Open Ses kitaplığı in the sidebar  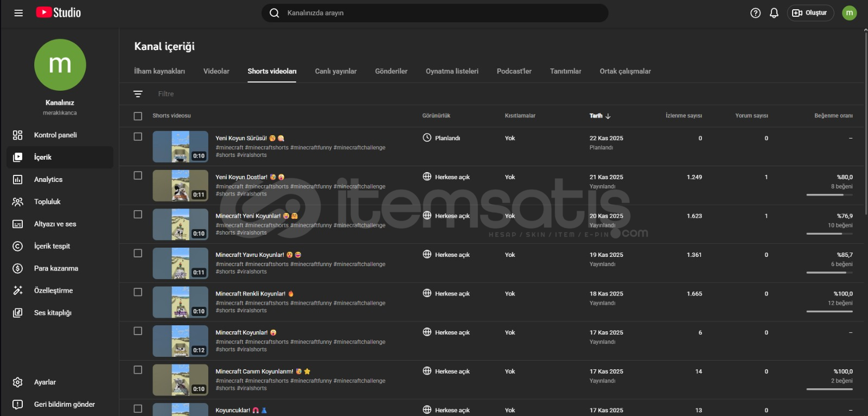coord(52,313)
